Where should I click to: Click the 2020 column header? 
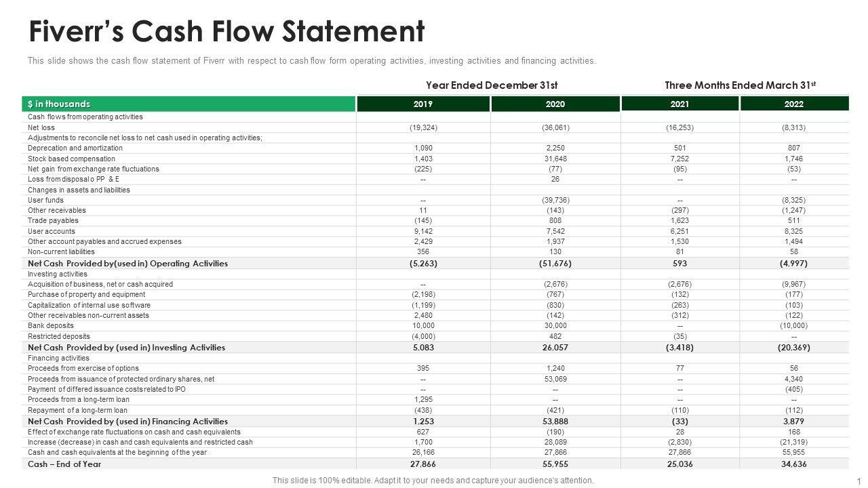(x=555, y=104)
